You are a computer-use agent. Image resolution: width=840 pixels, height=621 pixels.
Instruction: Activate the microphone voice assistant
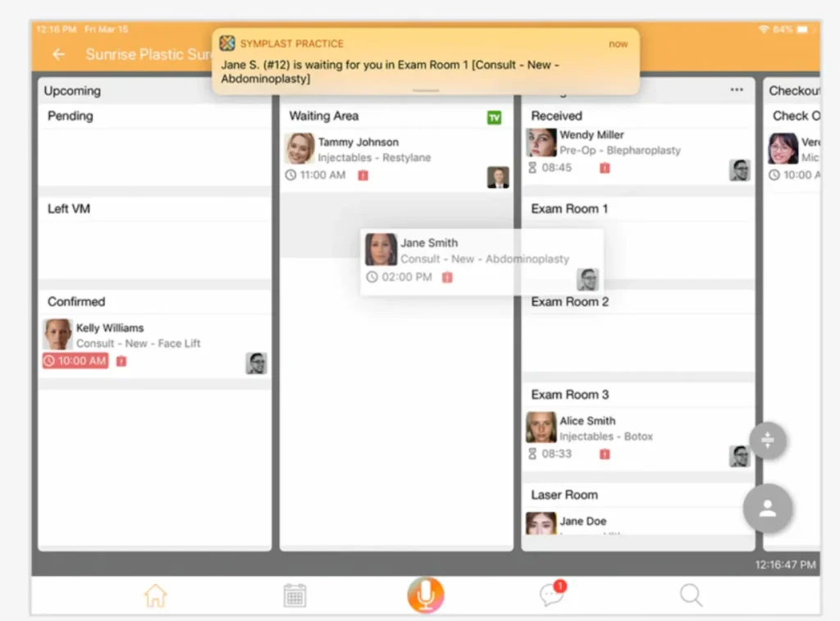coord(425,595)
